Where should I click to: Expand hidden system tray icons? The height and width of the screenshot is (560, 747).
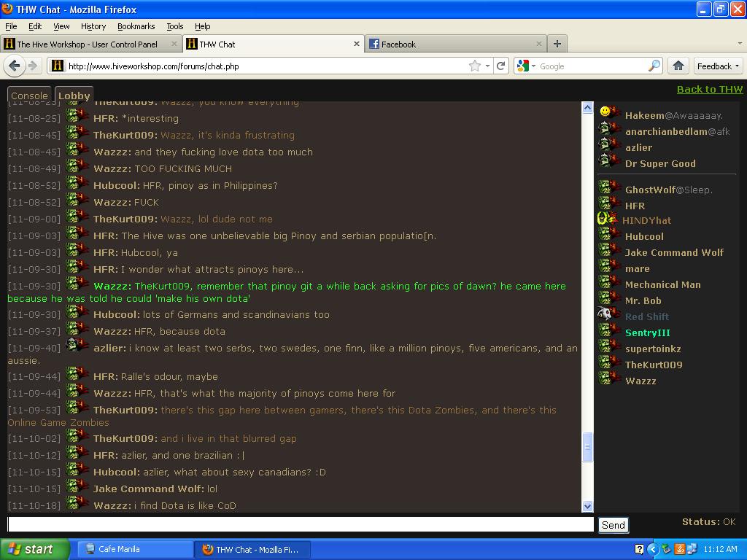653,549
